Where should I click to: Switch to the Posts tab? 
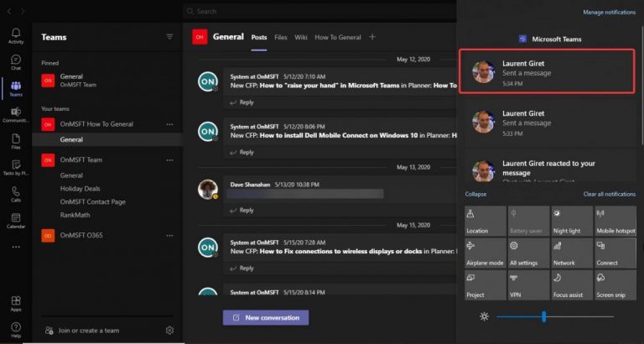coord(259,38)
